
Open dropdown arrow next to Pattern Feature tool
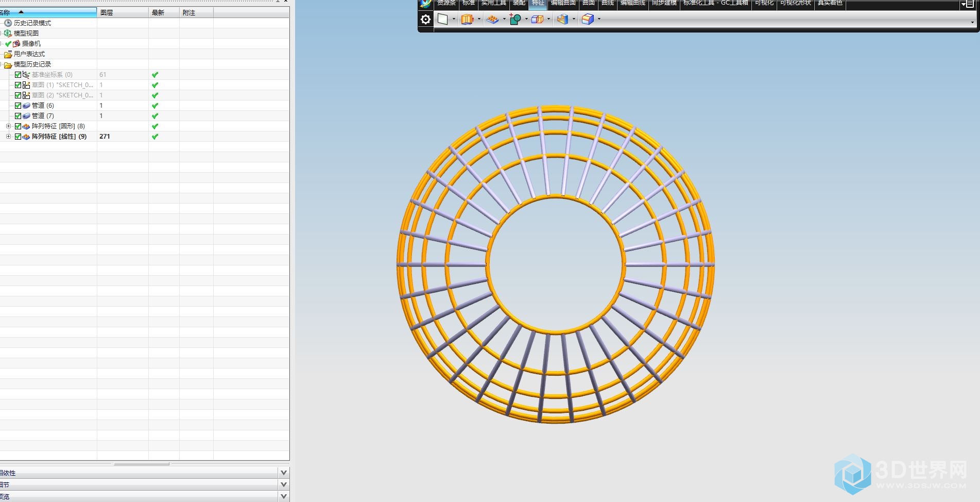[504, 19]
